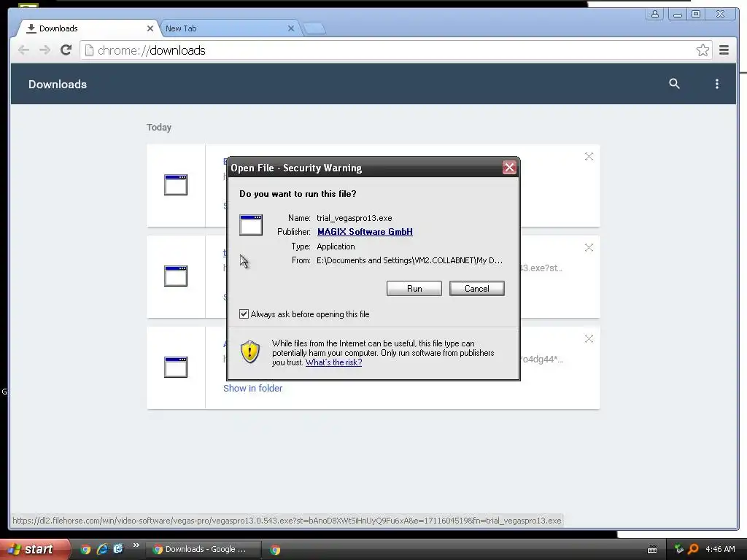Click the Today date label
Screen dimensions: 747x560
pyautogui.click(x=159, y=128)
